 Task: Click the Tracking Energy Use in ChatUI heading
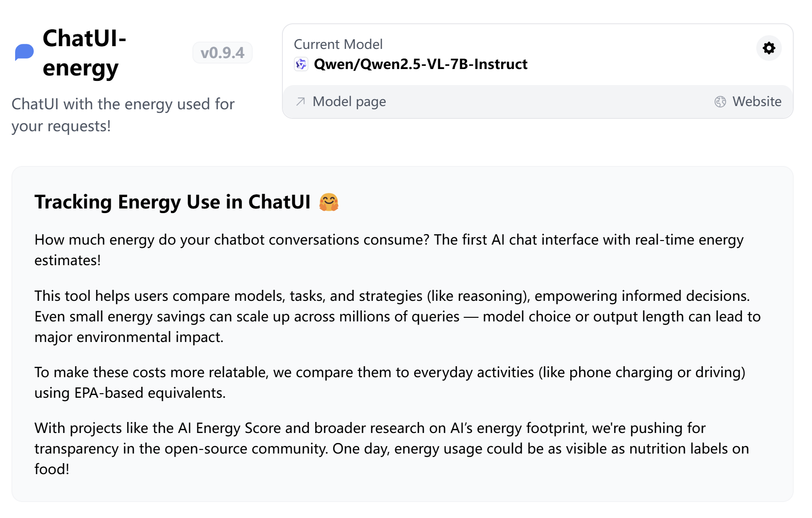172,202
